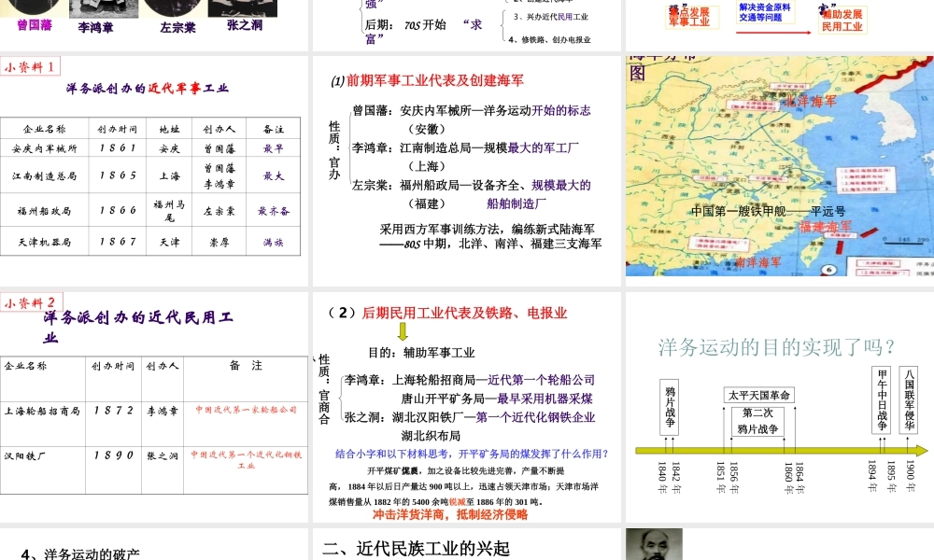
Task: Click the 1894年 timeline year label
Action: click(x=872, y=476)
